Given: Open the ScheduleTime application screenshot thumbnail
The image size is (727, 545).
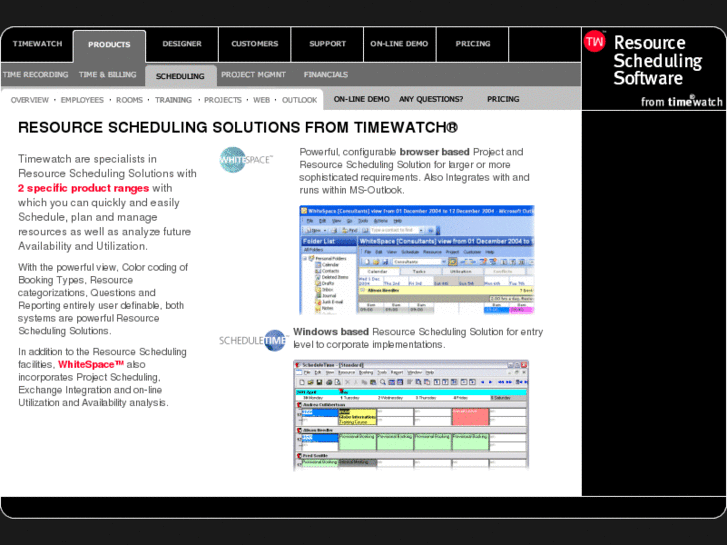Looking at the screenshot, I should pos(411,415).
